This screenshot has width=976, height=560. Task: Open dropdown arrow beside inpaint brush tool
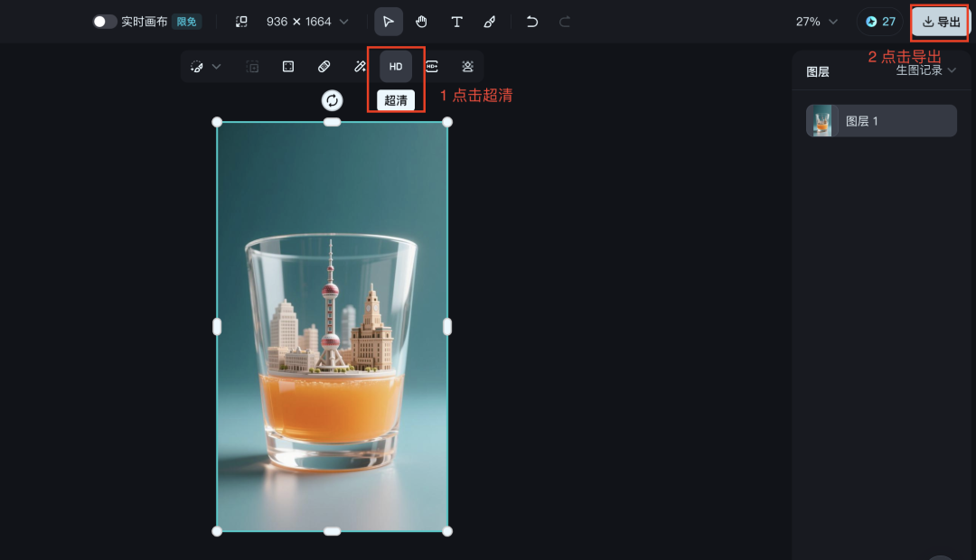click(217, 67)
